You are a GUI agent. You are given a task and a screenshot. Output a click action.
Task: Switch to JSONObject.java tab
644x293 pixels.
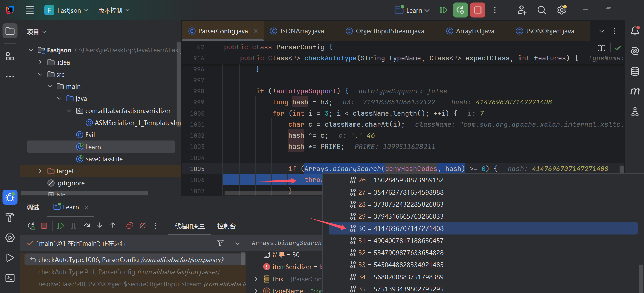coord(545,31)
